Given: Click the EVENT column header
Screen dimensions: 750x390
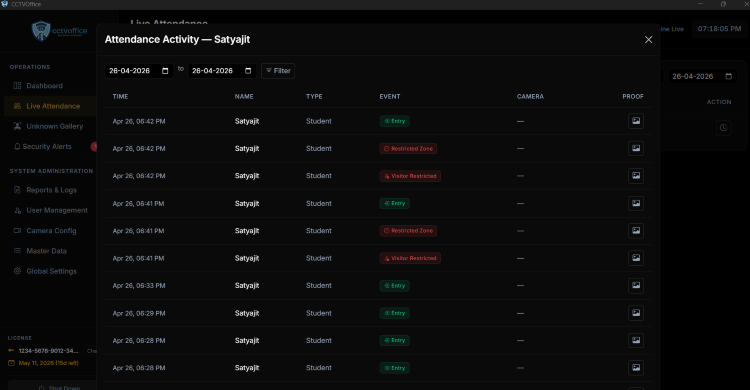Looking at the screenshot, I should 390,97.
